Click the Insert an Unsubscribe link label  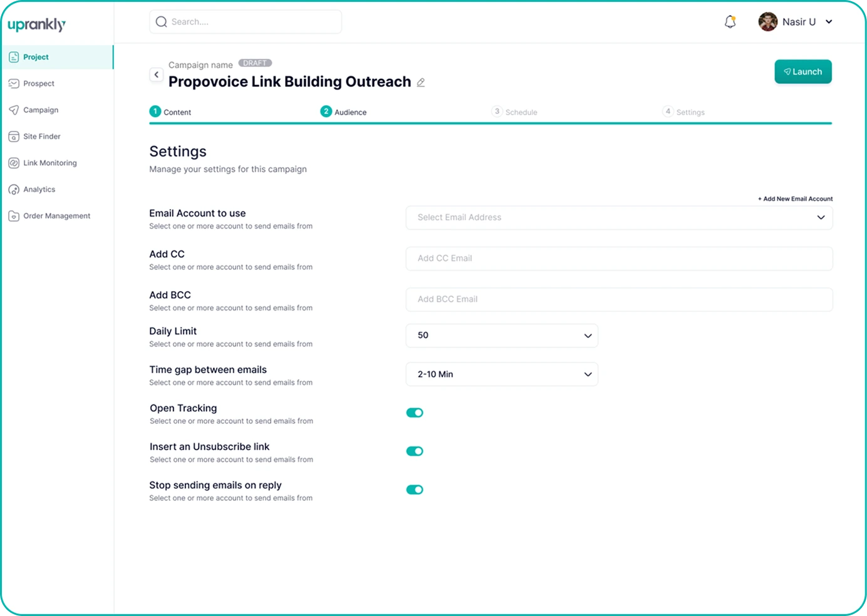point(209,446)
